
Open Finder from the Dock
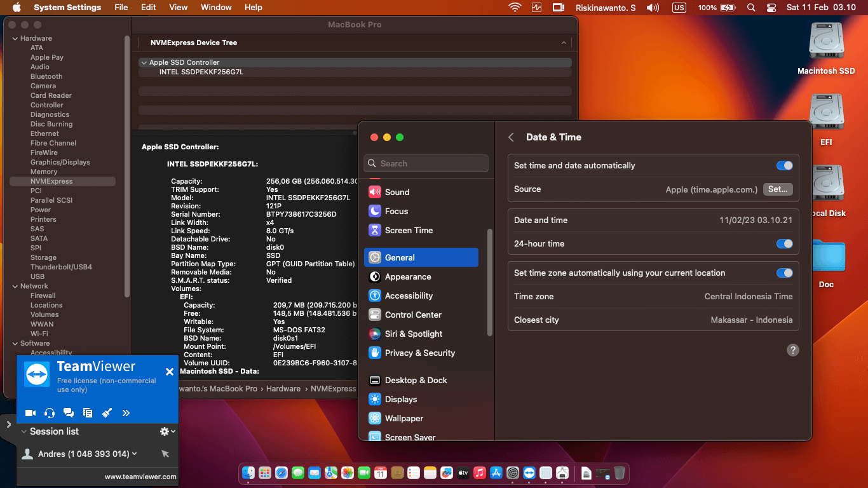click(x=248, y=473)
